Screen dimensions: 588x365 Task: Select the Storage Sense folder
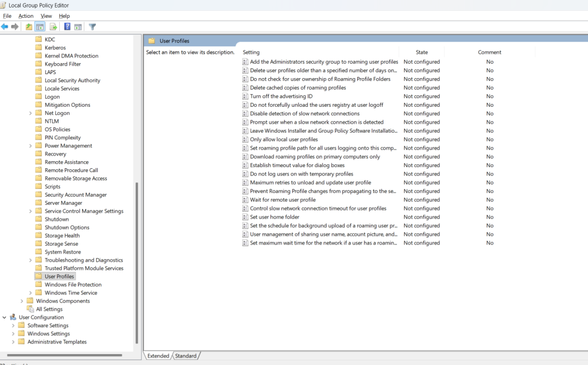(61, 244)
